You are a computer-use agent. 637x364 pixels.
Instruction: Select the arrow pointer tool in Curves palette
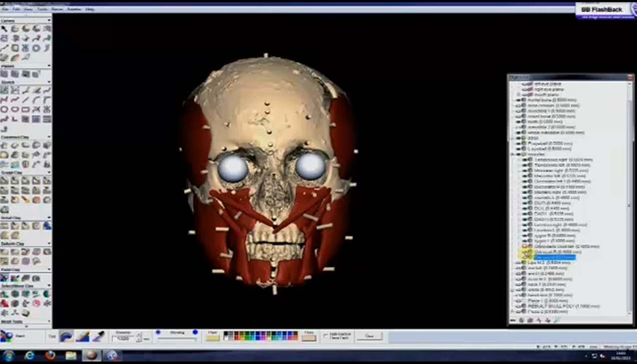coord(4,28)
